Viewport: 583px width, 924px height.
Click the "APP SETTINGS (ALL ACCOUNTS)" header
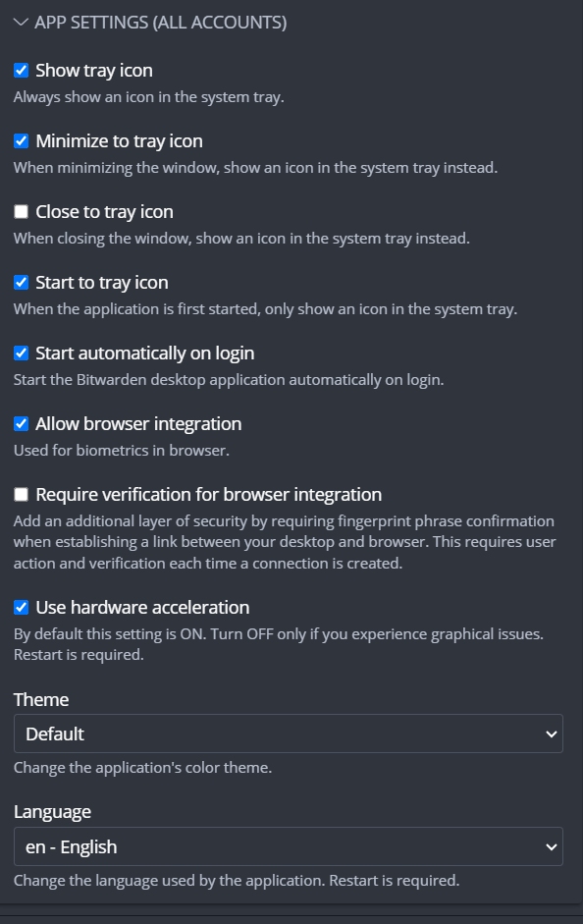(160, 21)
